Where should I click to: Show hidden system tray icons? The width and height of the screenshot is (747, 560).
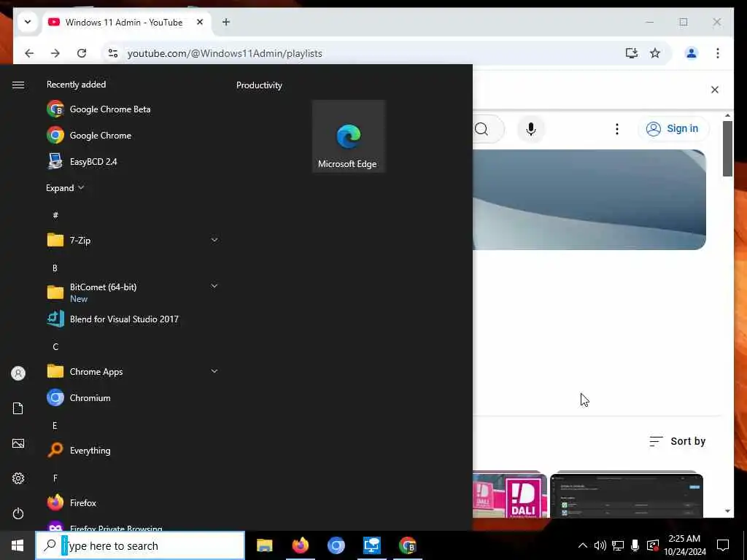coord(583,545)
